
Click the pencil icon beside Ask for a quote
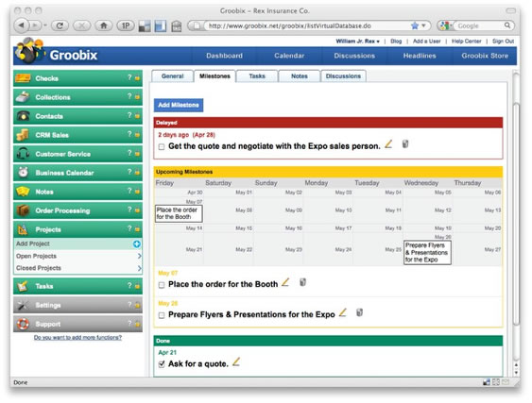(x=236, y=362)
